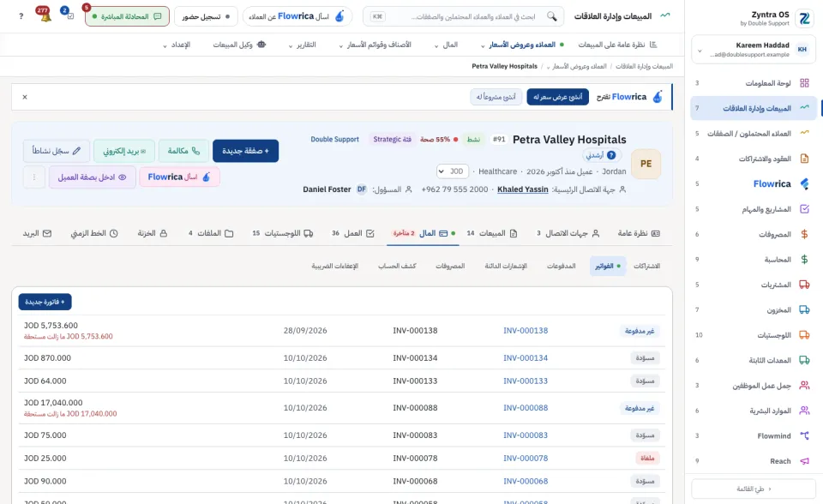Open المحاسبة in sidebar
This screenshot has width=823, height=504.
tap(754, 260)
